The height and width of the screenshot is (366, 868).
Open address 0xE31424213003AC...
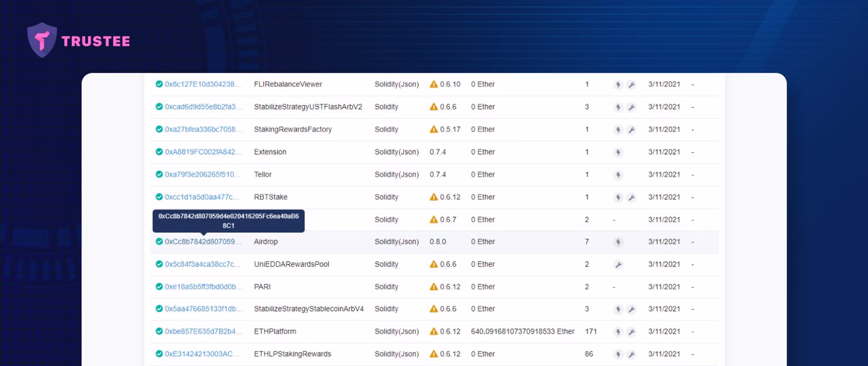[x=202, y=354]
